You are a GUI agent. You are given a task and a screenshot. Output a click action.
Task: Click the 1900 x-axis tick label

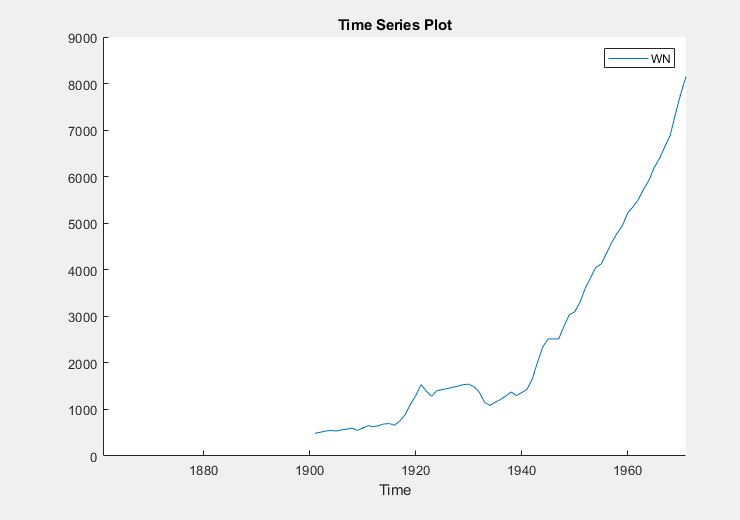[309, 469]
